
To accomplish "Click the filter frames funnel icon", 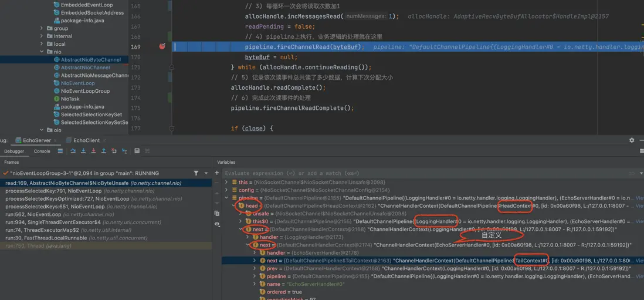I will click(x=196, y=173).
